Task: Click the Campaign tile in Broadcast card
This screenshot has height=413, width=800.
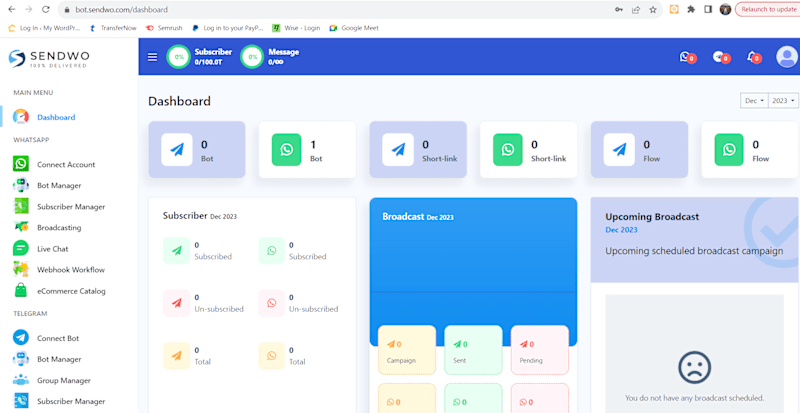Action: coord(407,350)
